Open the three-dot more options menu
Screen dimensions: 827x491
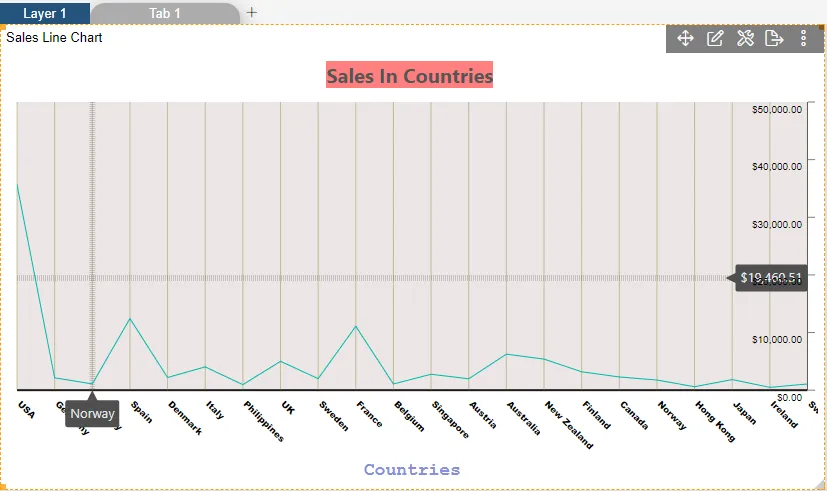[x=804, y=38]
